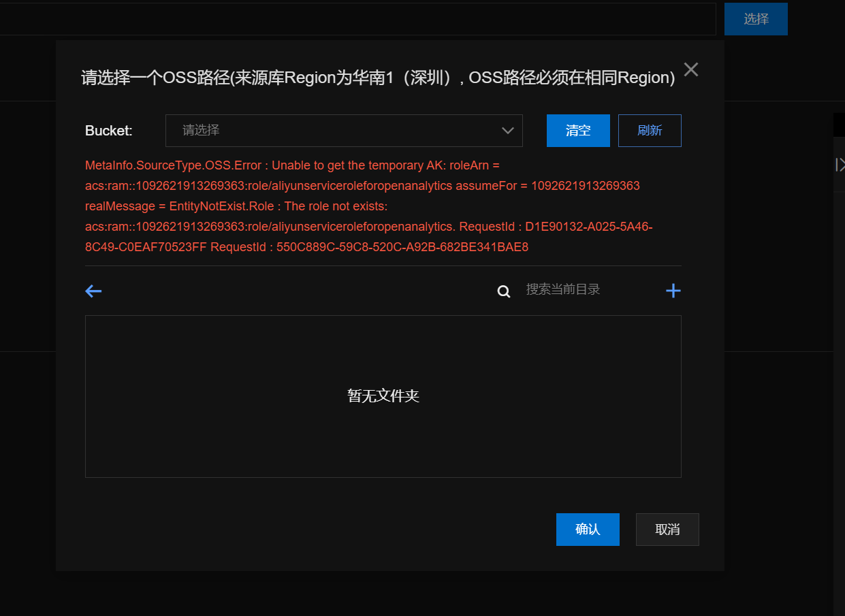Go back with the left arrow icon
Screen dimensions: 845x616
[x=93, y=291]
